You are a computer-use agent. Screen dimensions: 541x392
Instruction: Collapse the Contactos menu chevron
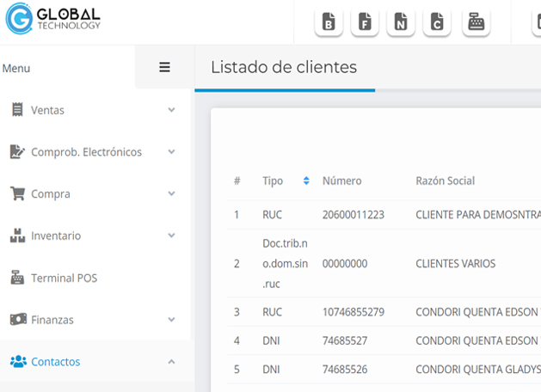coord(171,362)
